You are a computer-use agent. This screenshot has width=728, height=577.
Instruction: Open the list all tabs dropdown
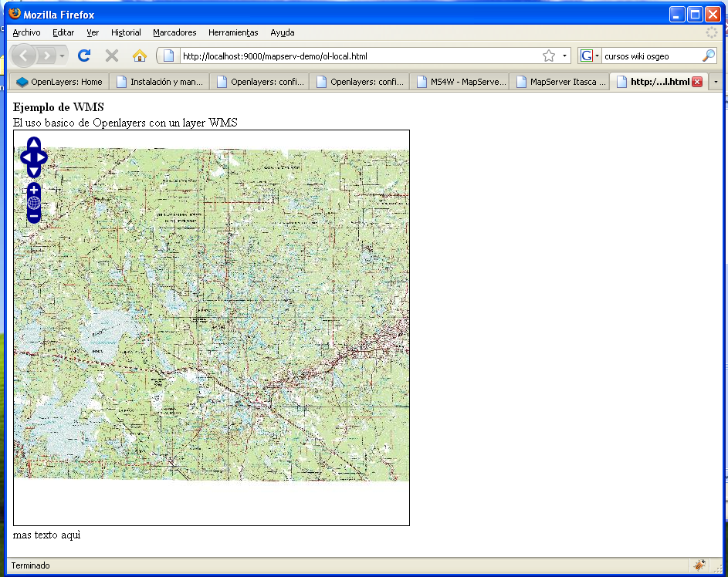click(716, 82)
